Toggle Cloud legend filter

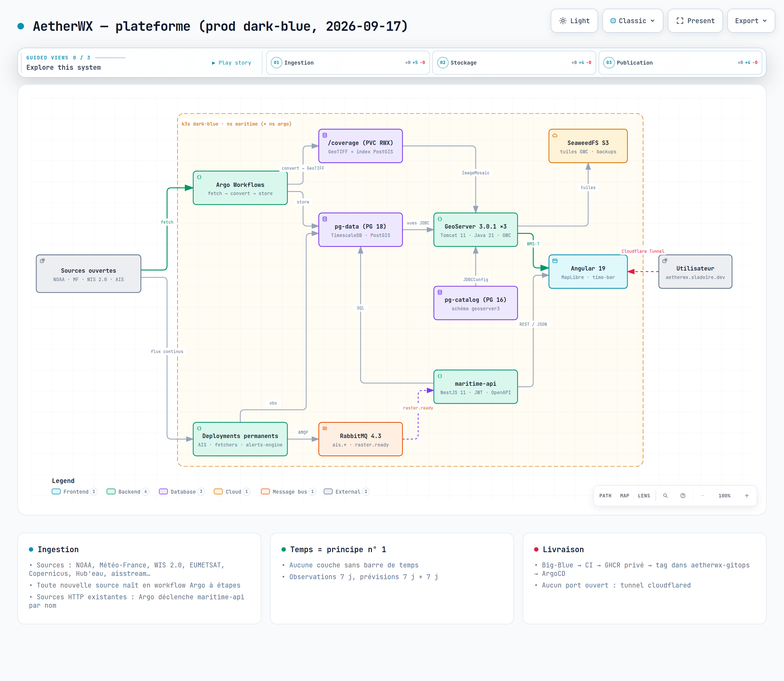pos(232,491)
